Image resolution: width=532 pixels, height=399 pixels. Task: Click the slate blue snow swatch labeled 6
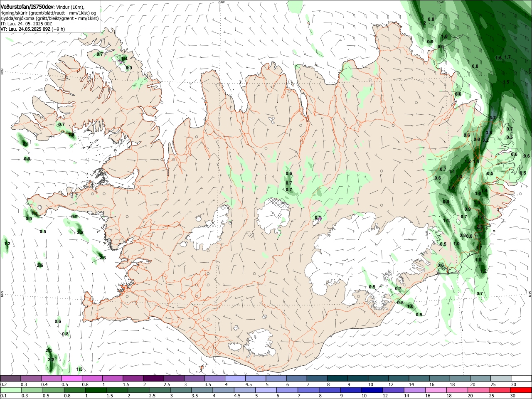click(296, 379)
